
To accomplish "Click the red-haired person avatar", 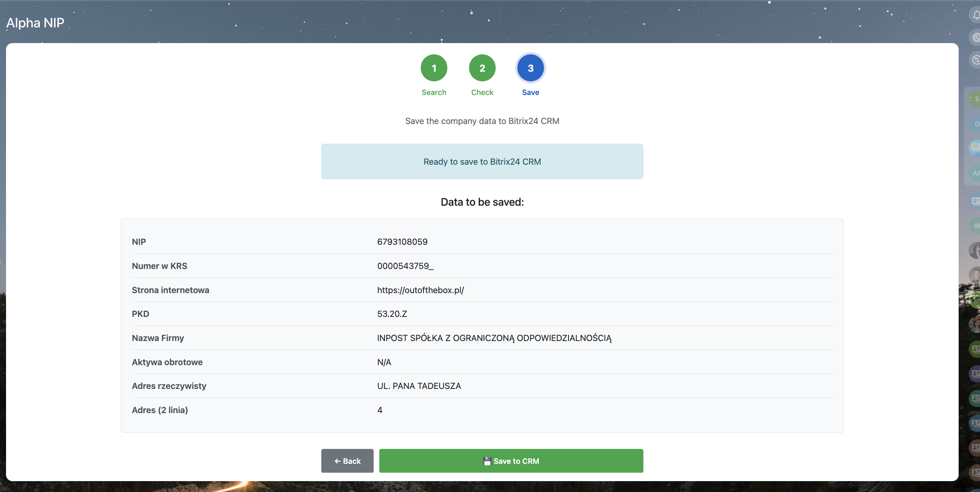I will coord(976,324).
